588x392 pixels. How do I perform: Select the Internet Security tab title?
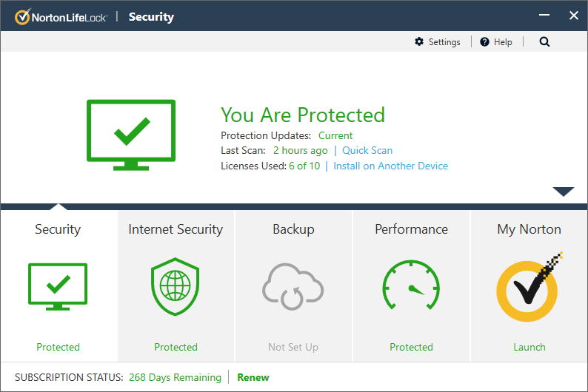176,229
